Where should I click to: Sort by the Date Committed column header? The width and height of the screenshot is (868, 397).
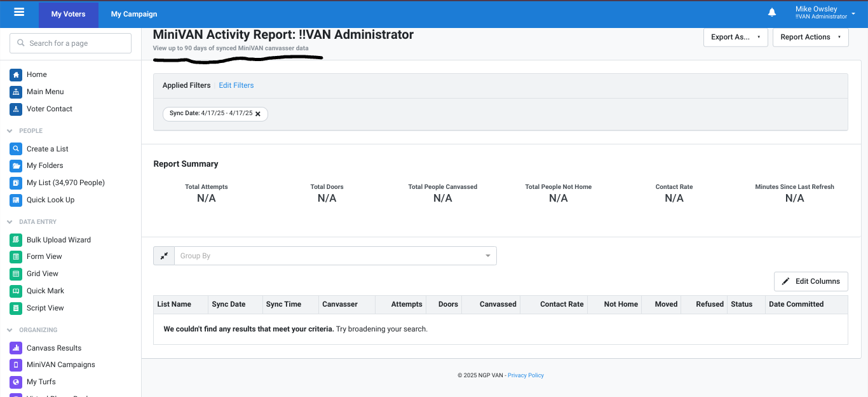click(796, 304)
